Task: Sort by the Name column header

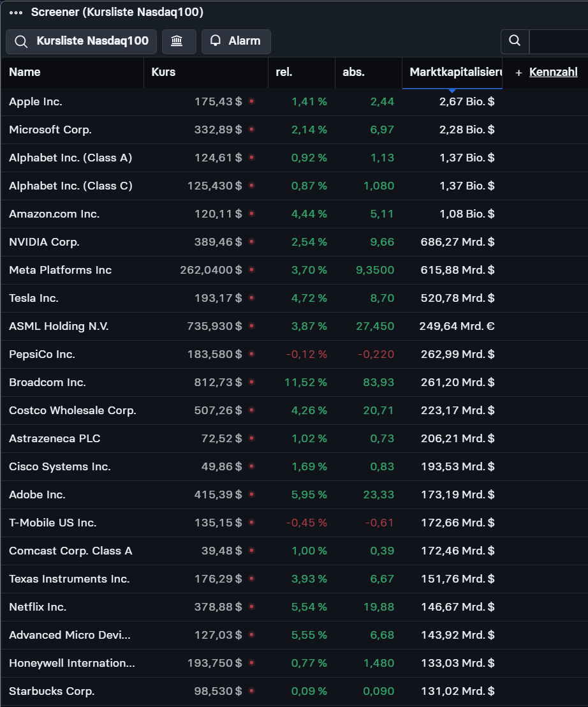Action: pos(25,72)
